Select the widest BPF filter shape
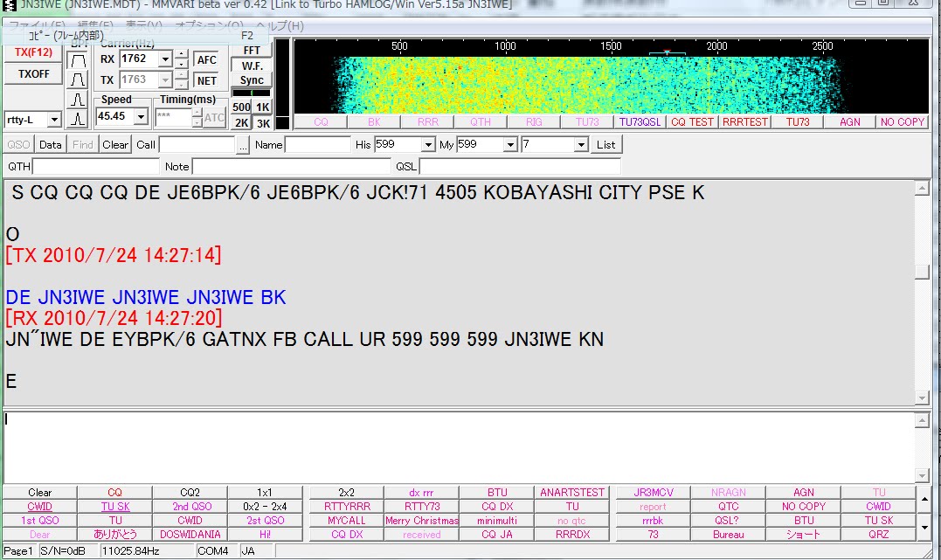 coord(78,60)
